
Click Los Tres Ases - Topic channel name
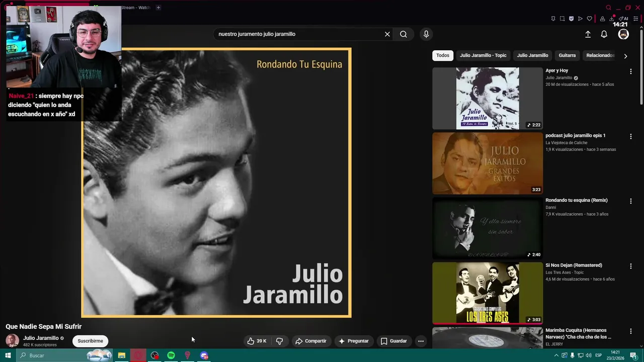[x=565, y=273]
